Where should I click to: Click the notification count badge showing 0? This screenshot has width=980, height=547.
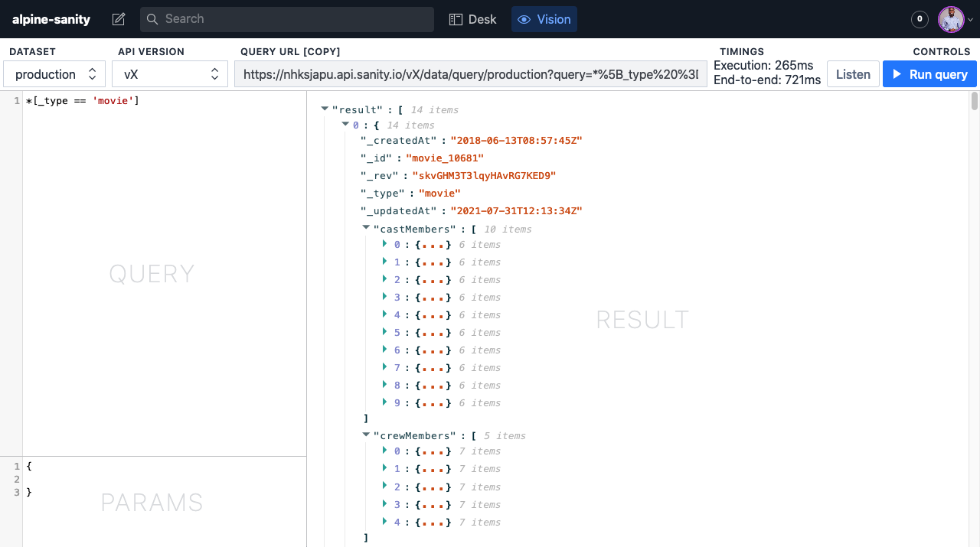[920, 19]
